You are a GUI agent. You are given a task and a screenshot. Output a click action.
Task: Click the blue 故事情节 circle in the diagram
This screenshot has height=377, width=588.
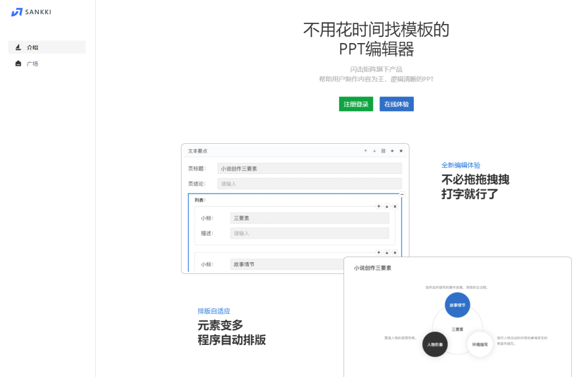click(457, 306)
